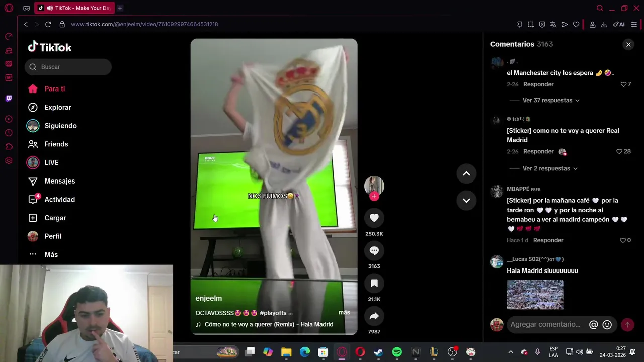Open the stadium image in Lucas's comment
The image size is (644, 362).
click(535, 295)
